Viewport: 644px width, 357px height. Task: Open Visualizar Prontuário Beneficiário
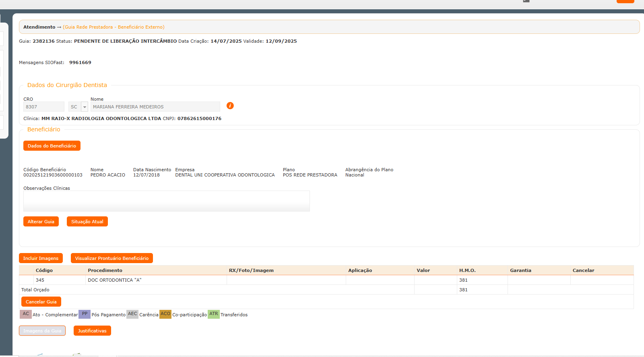[111, 258]
